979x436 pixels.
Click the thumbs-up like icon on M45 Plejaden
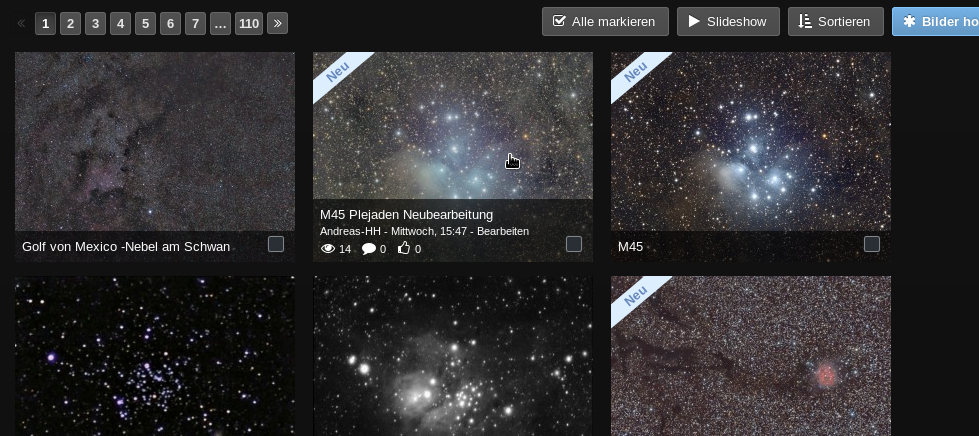pos(404,249)
